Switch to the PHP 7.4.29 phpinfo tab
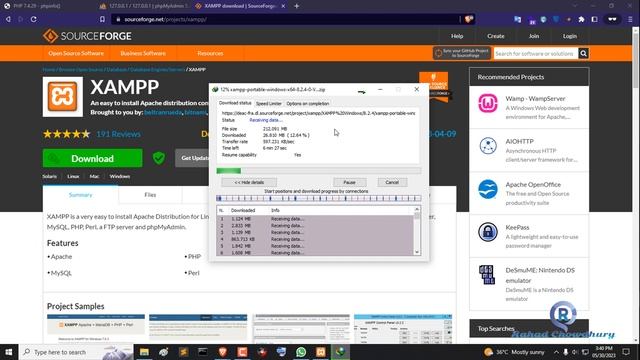640x360 pixels. 37,6
